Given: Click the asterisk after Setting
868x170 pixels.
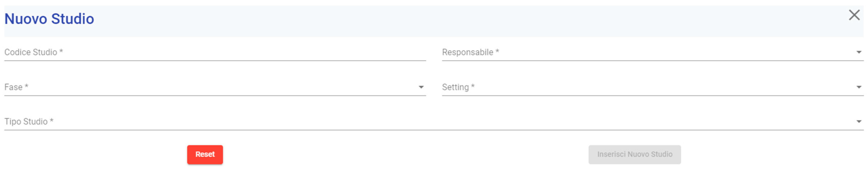Looking at the screenshot, I should tap(473, 87).
